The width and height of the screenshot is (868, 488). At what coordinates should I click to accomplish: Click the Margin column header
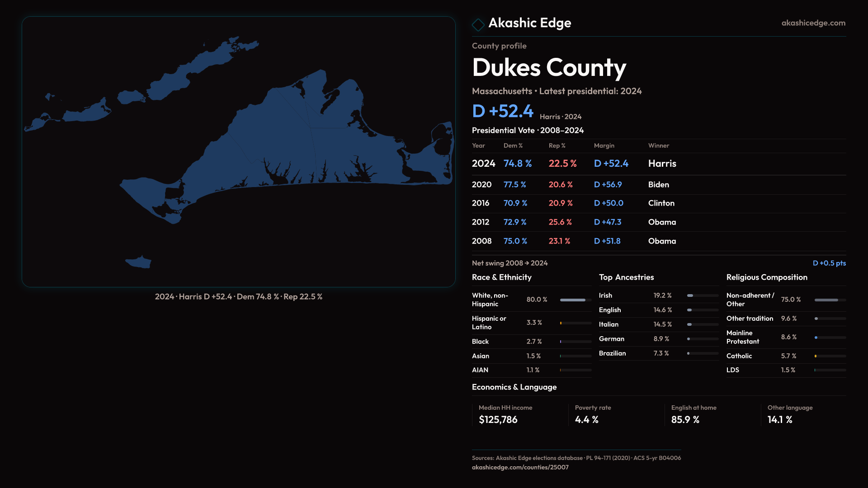pyautogui.click(x=604, y=145)
